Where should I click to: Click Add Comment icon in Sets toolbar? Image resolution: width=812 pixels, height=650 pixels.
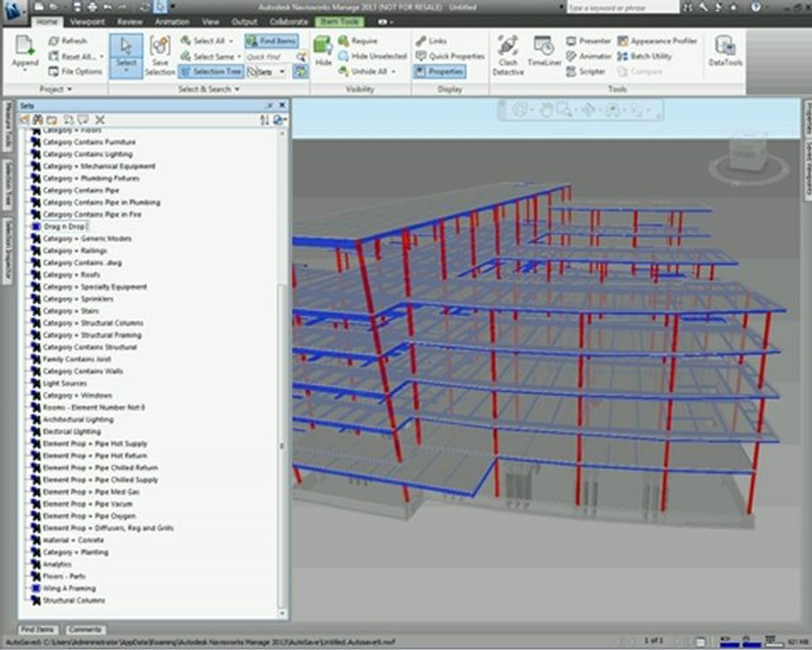(83, 120)
